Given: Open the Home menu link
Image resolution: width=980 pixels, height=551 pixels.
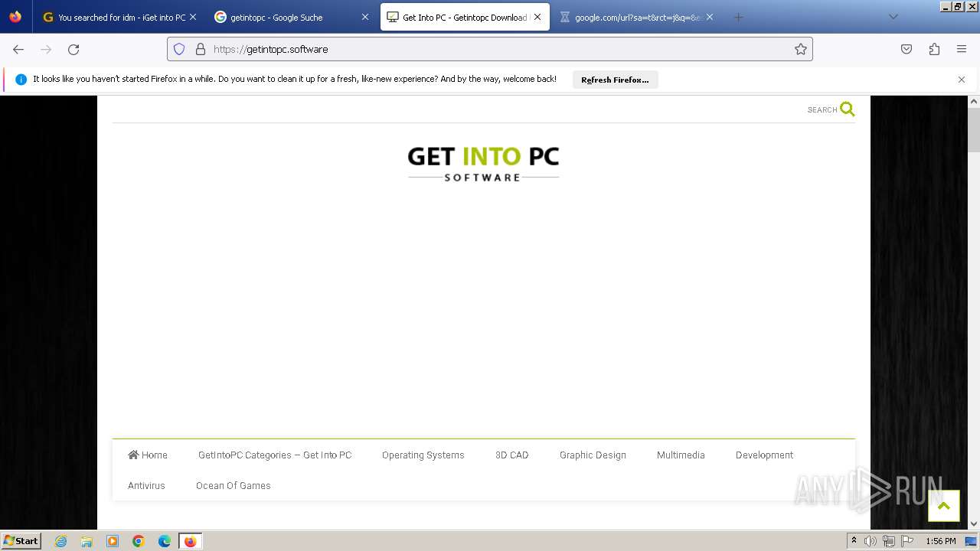Looking at the screenshot, I should tap(148, 455).
